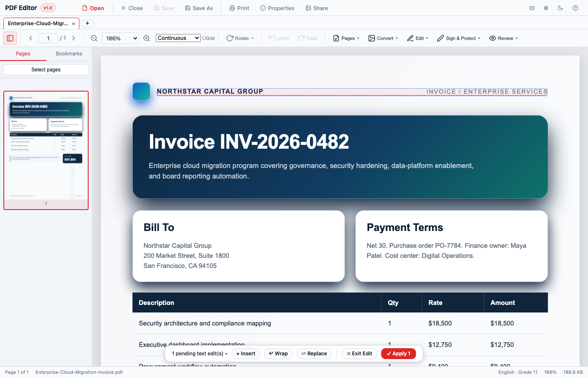This screenshot has width=588, height=378.
Task: Open the Review menu
Action: (504, 38)
